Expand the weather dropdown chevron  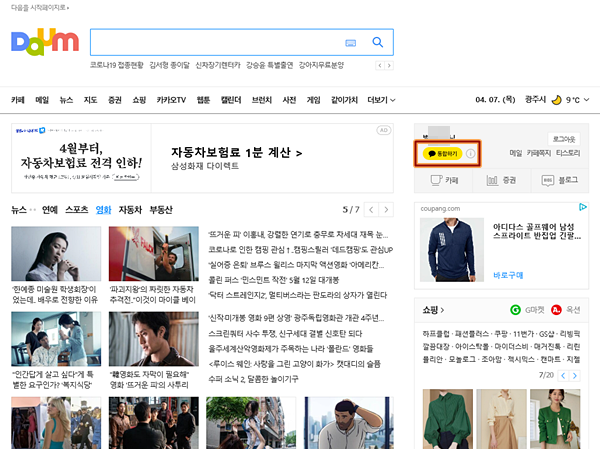point(586,100)
